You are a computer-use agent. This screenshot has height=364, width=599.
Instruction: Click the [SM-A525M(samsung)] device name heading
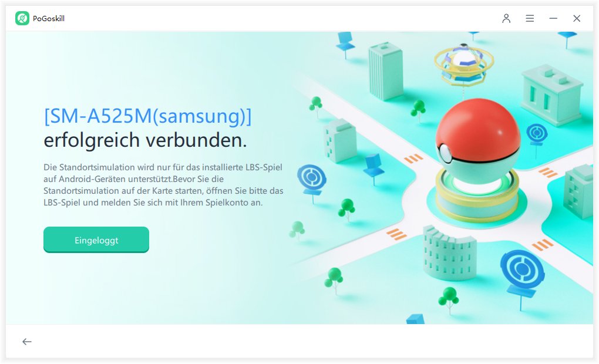tap(148, 116)
